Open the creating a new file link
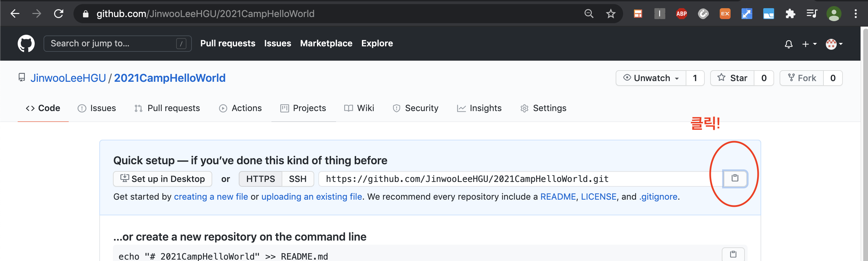 coord(211,197)
